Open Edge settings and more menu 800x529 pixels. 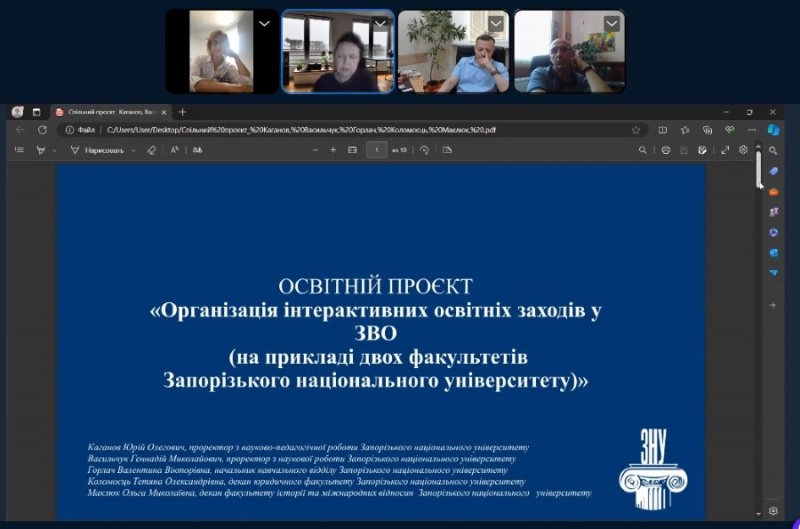pyautogui.click(x=752, y=130)
